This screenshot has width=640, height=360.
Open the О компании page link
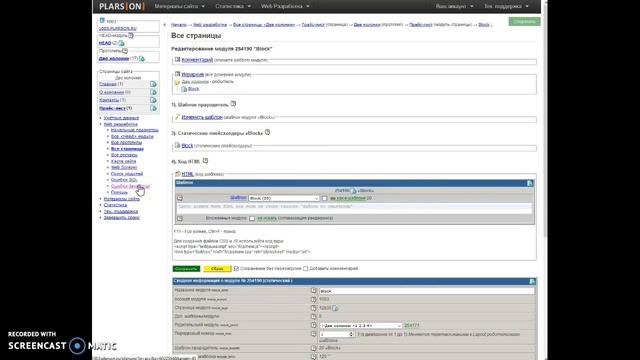111,92
